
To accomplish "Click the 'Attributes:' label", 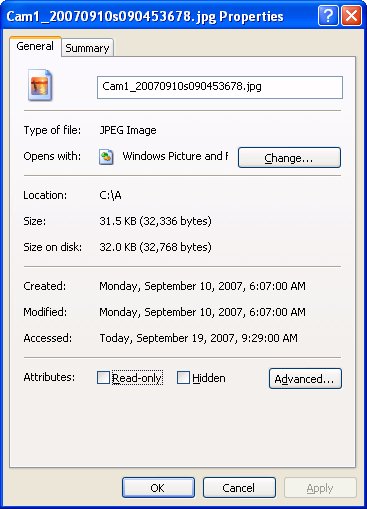I will click(x=49, y=377).
